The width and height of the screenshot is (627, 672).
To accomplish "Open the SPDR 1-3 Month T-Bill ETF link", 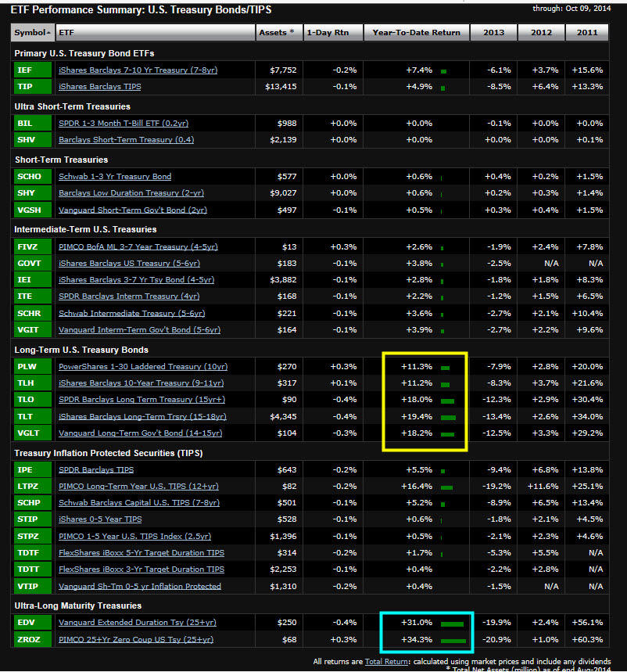I will click(120, 124).
